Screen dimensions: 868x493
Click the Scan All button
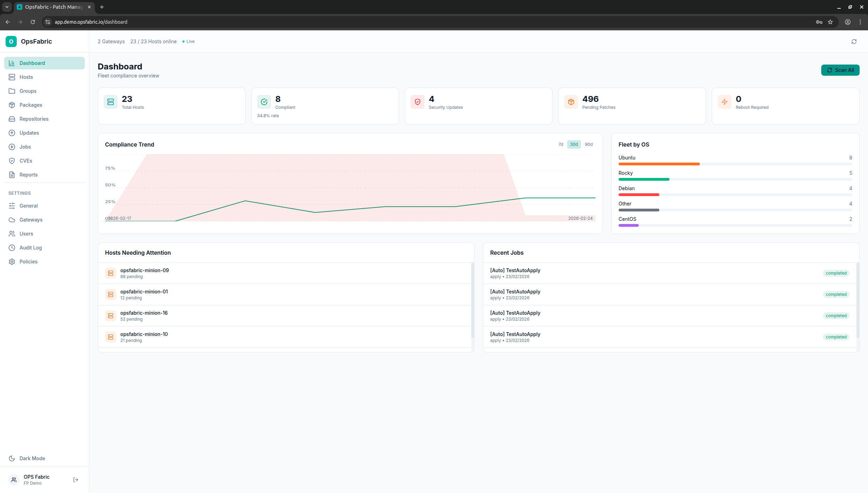point(840,70)
